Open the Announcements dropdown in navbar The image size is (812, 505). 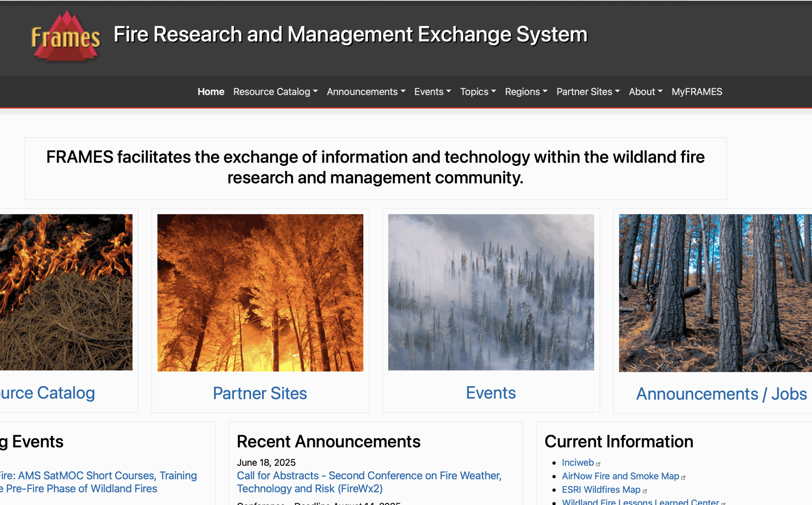pos(366,92)
